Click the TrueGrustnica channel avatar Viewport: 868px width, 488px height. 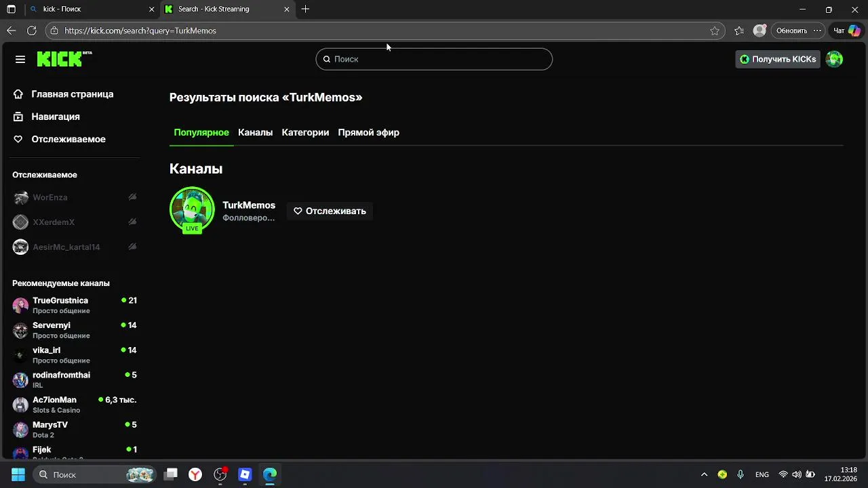click(x=21, y=305)
